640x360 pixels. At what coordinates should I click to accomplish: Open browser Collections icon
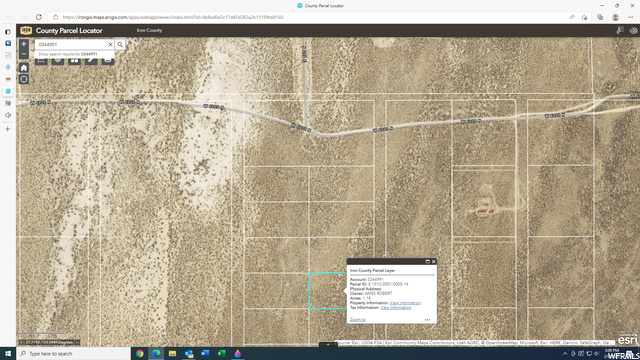[600, 17]
